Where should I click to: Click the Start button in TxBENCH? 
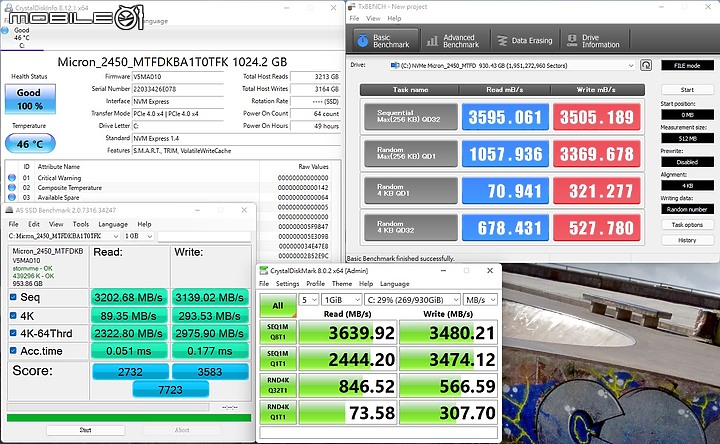tap(687, 90)
